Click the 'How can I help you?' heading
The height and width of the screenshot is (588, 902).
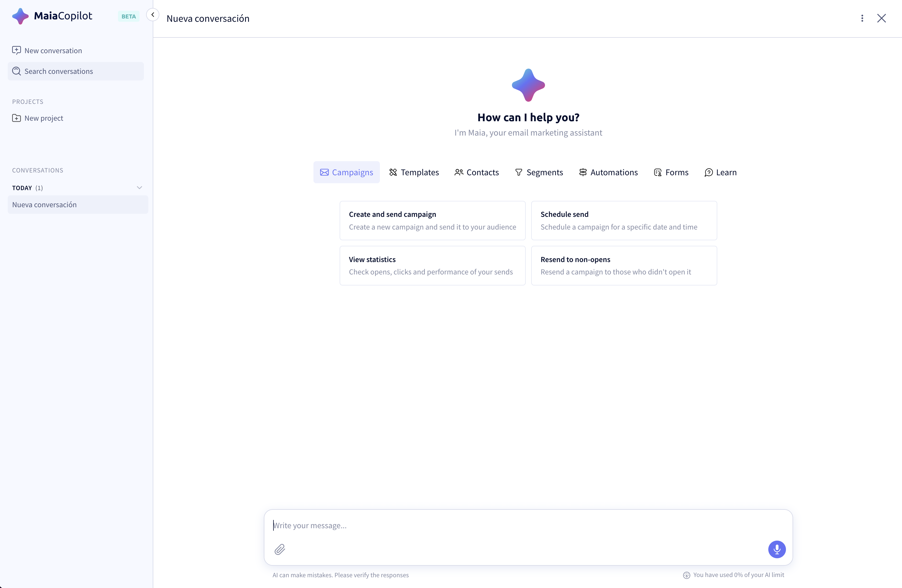[x=528, y=117]
